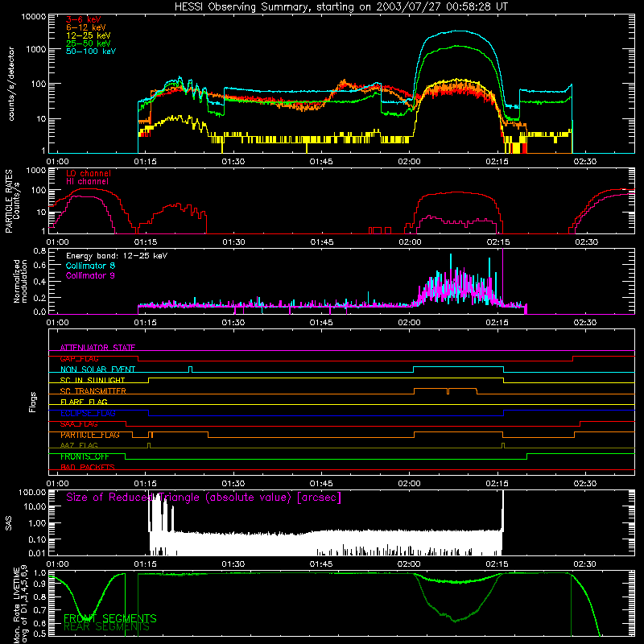The height and width of the screenshot is (644, 644).
Task: Click the 0.8 tick on modulation axis
Action: point(39,250)
